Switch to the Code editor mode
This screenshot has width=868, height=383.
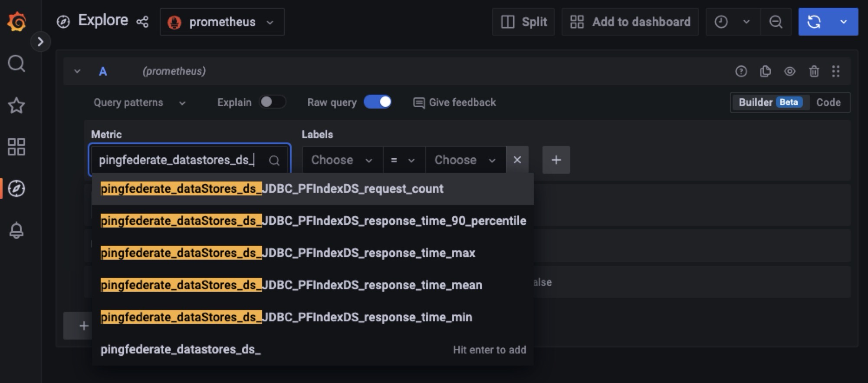(x=828, y=102)
